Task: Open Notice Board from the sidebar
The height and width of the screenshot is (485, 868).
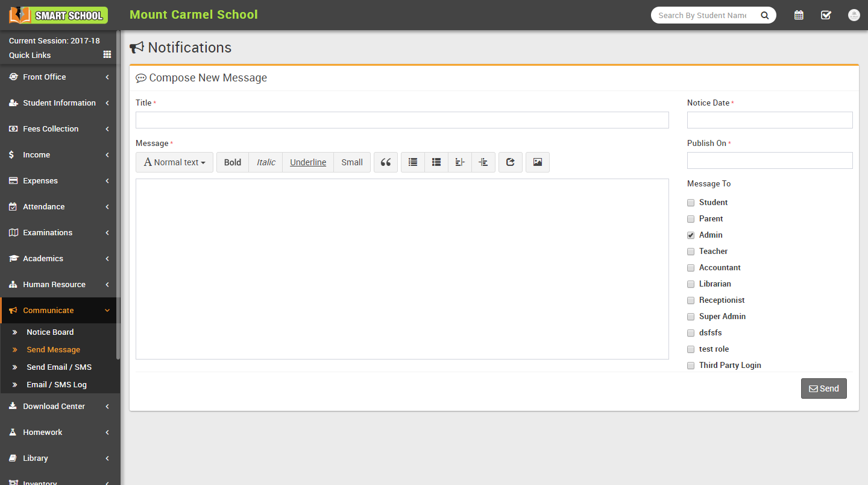Action: (50, 332)
